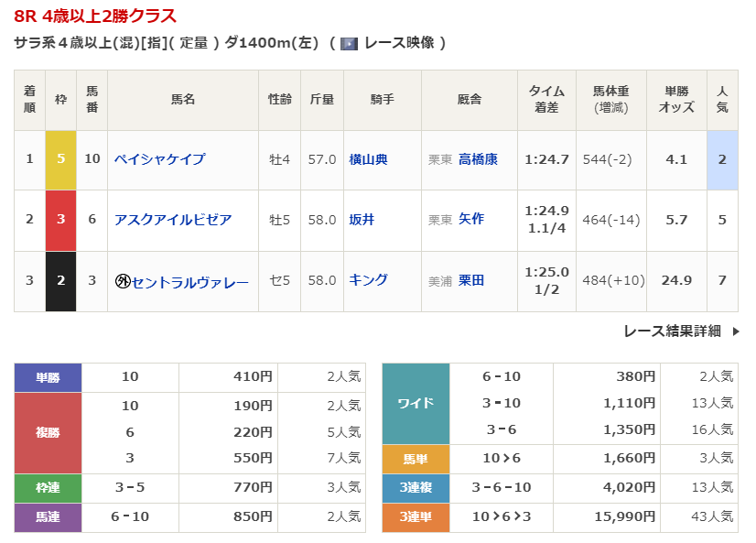
Task: Click the 外 foreign-horse mark beside セントラルヴァレー
Action: pos(122,281)
